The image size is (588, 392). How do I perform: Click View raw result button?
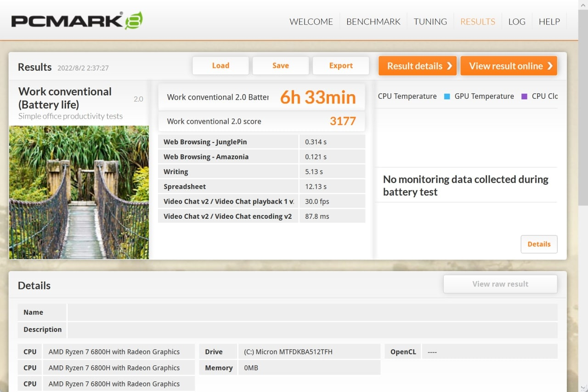pos(500,284)
